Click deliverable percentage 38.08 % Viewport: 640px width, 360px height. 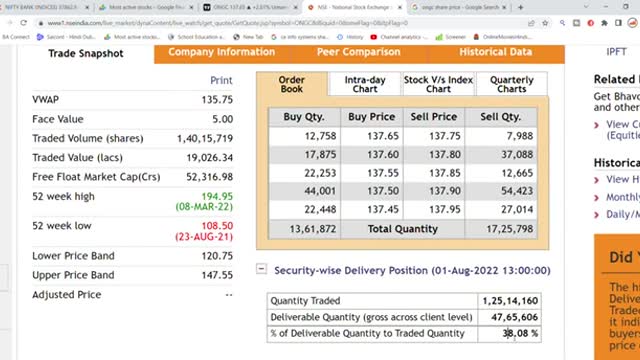pos(520,334)
